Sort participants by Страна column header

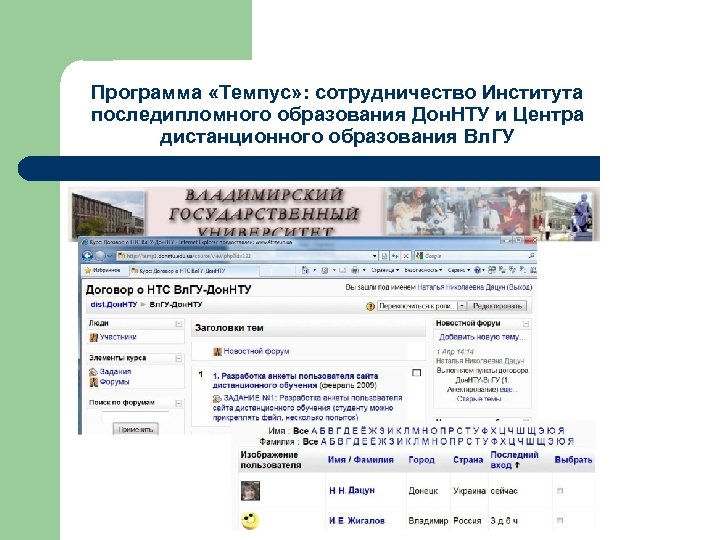[x=468, y=460]
